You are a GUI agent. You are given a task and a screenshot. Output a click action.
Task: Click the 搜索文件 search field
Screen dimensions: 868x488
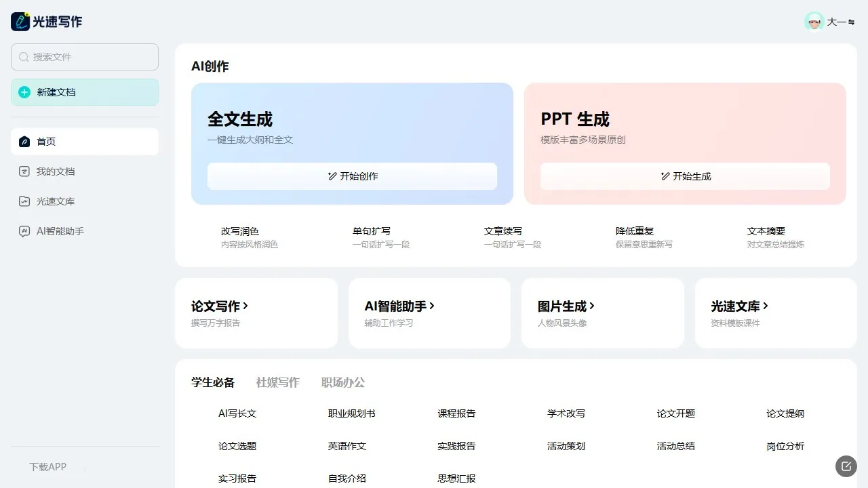[x=85, y=57]
